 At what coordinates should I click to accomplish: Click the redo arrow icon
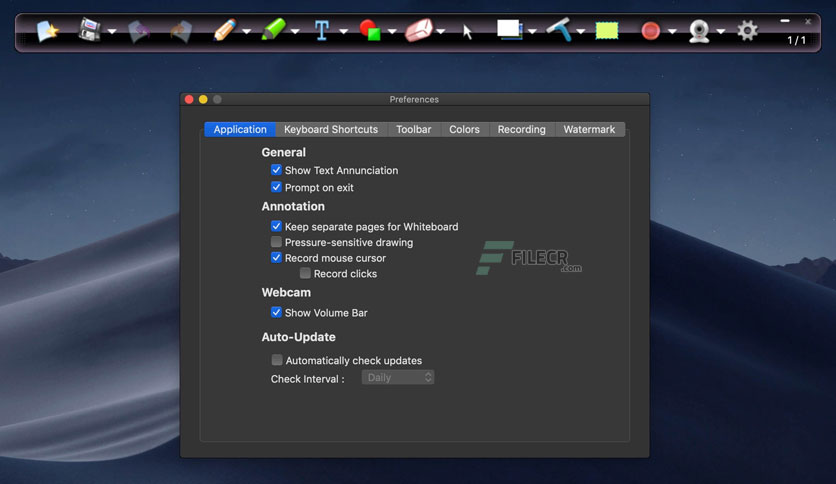181,31
